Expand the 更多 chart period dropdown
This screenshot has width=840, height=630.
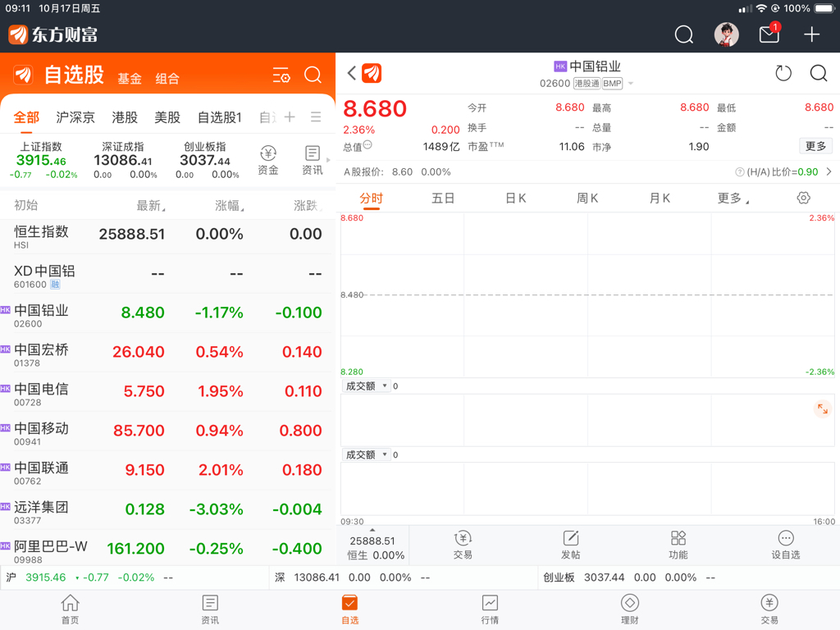click(x=733, y=199)
